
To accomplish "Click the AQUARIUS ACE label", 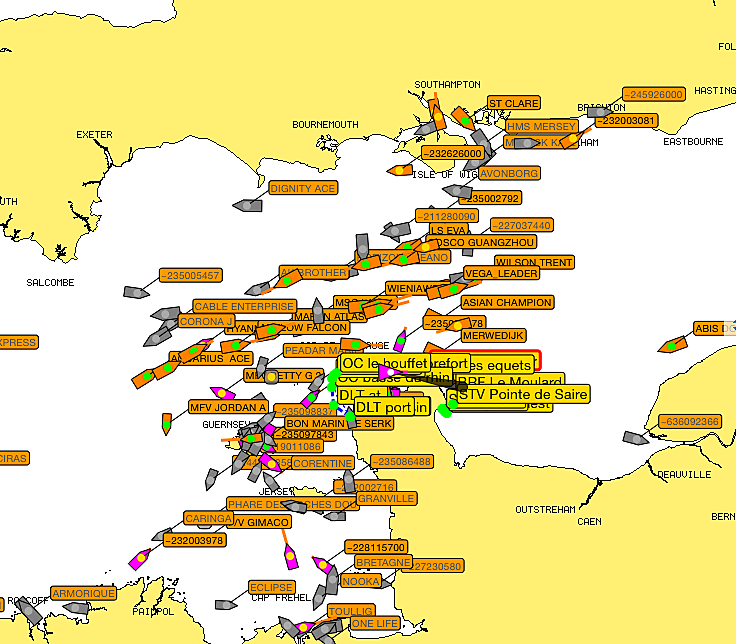I will tap(212, 359).
